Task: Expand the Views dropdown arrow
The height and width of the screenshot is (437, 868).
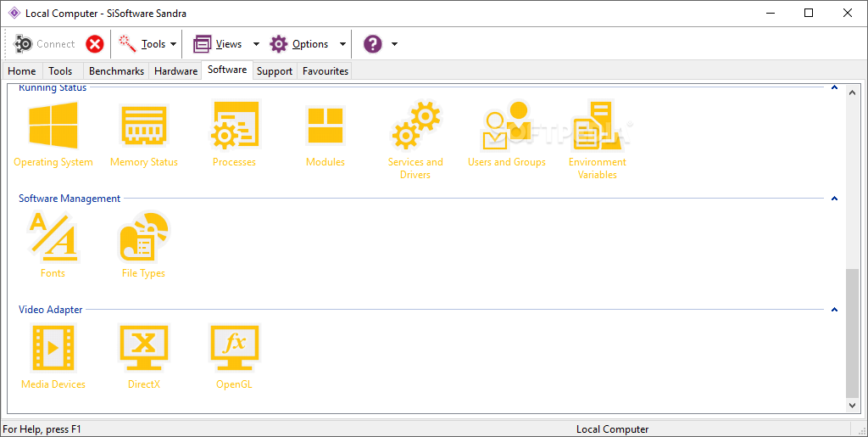Action: (256, 44)
